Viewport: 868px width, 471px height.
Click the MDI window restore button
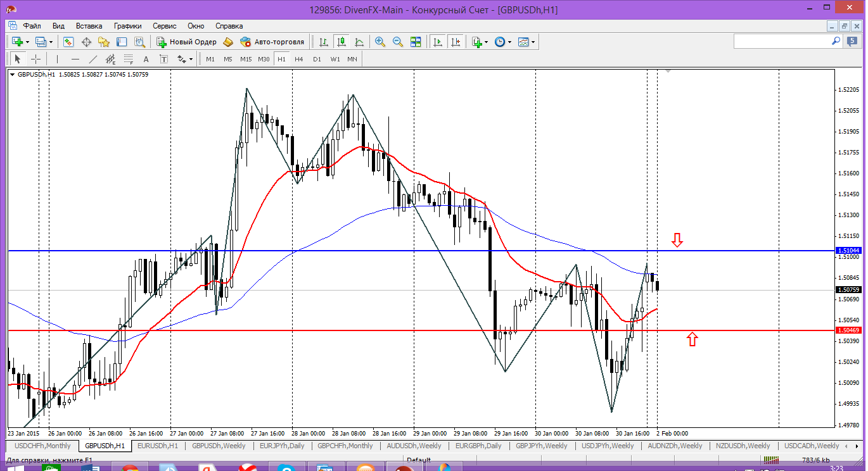[844, 26]
